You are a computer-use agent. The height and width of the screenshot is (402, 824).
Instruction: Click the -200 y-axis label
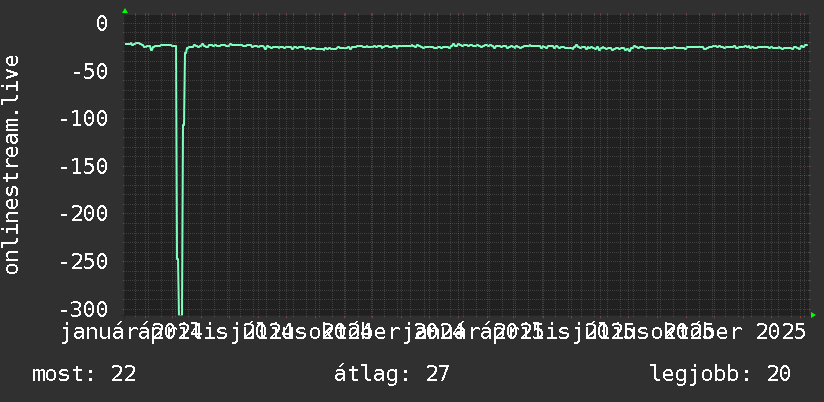84,214
